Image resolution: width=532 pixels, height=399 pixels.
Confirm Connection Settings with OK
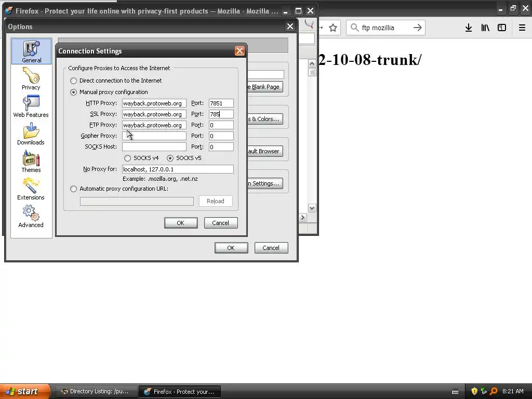click(x=181, y=223)
